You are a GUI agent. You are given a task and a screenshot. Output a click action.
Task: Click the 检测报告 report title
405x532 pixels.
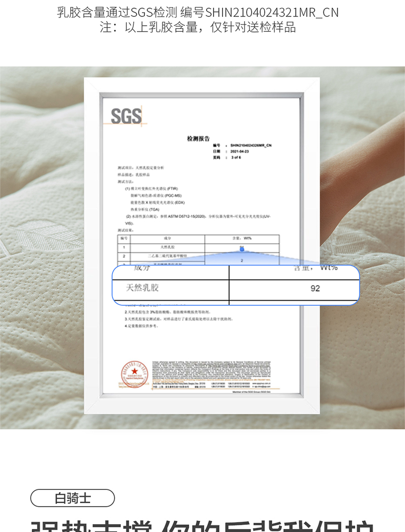(198, 139)
